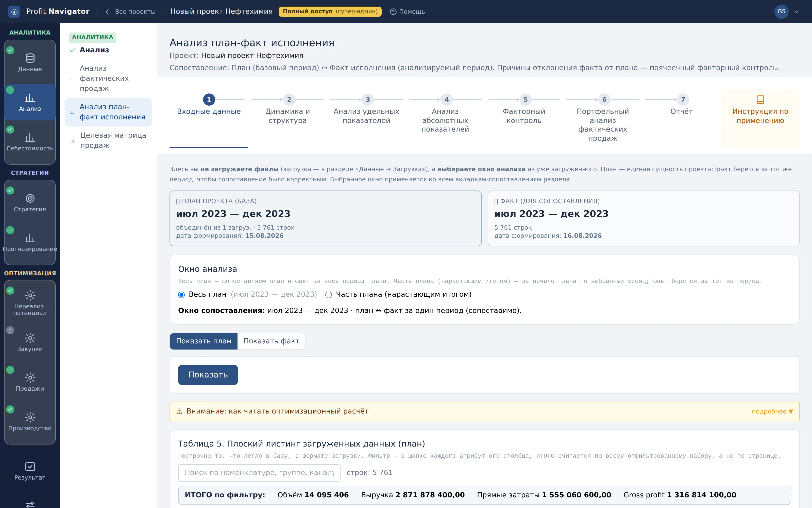Image resolution: width=812 pixels, height=508 pixels.
Task: Select Часть плана (нарастающим итогом) radio
Action: coord(329,295)
